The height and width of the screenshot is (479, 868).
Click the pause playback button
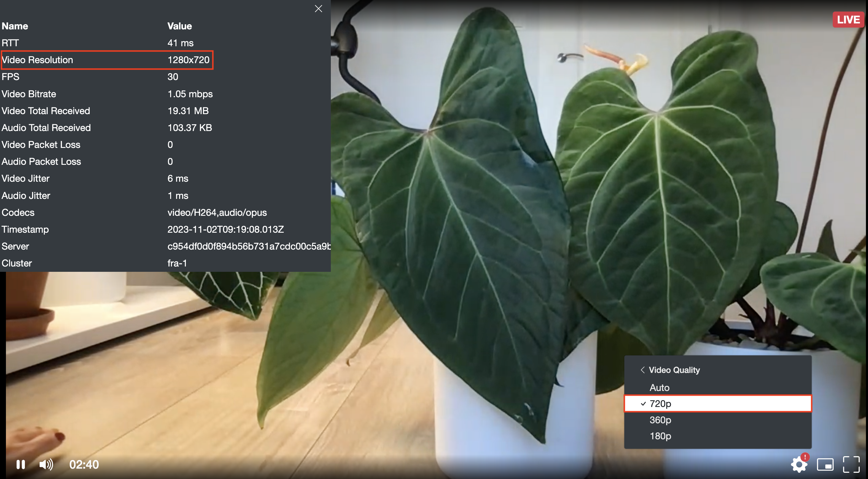point(21,465)
